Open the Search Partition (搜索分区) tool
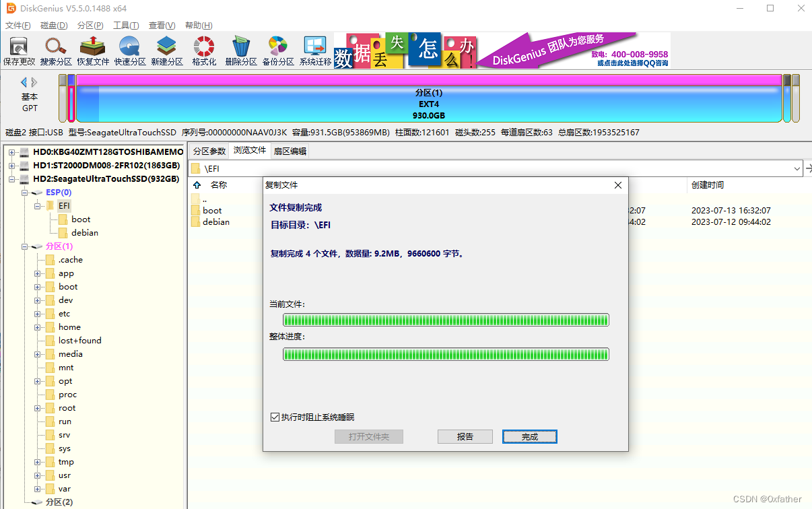 (56, 51)
